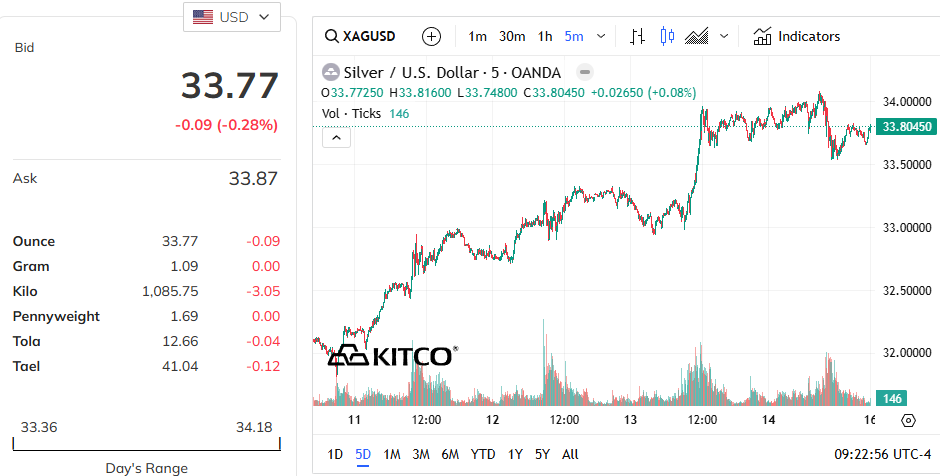Expand the chart style dropdown arrow
940x476 pixels.
pyautogui.click(x=724, y=37)
